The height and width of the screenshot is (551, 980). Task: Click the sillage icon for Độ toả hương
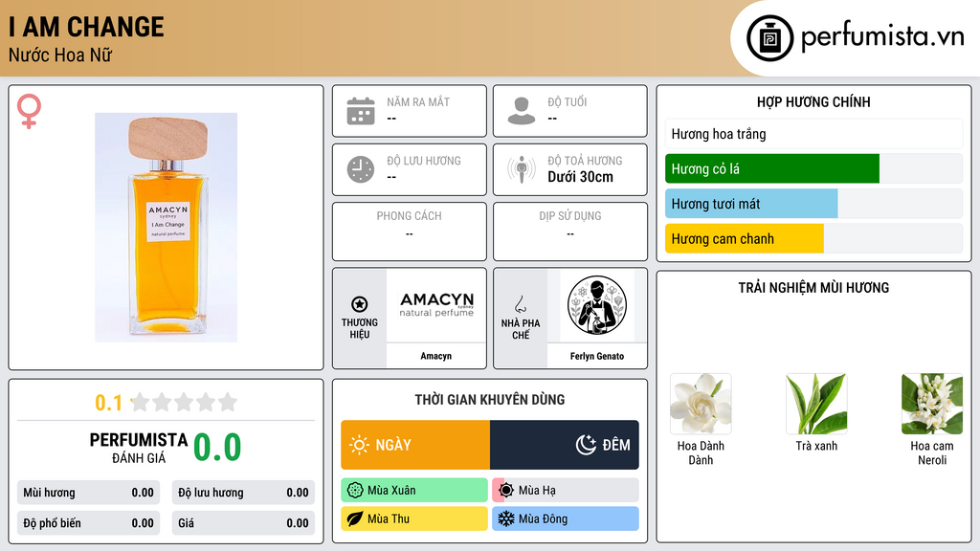(x=522, y=169)
